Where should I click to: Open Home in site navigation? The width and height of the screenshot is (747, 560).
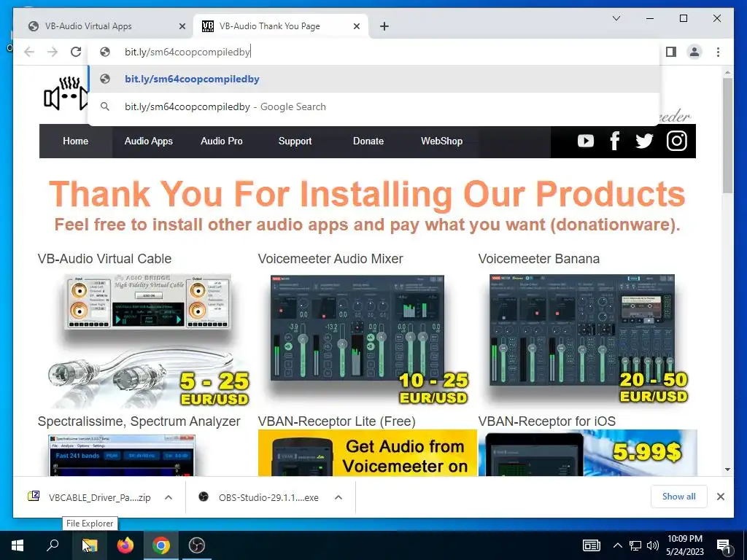pyautogui.click(x=75, y=141)
